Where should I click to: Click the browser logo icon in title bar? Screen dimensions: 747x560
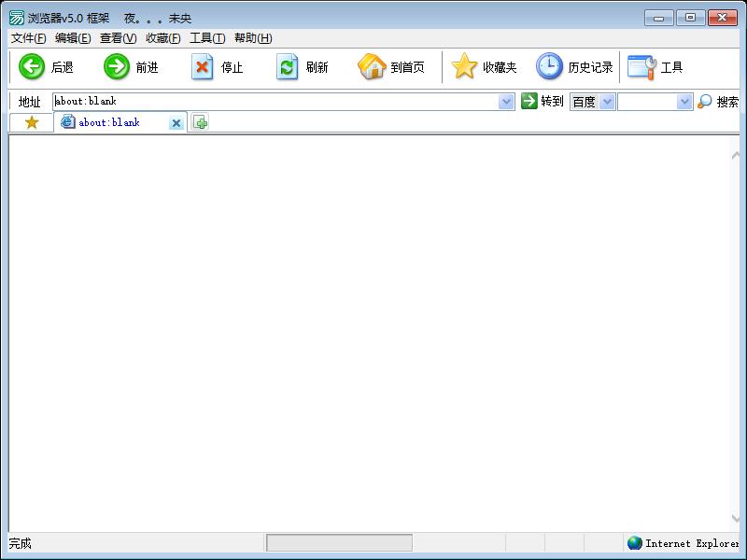pyautogui.click(x=17, y=18)
